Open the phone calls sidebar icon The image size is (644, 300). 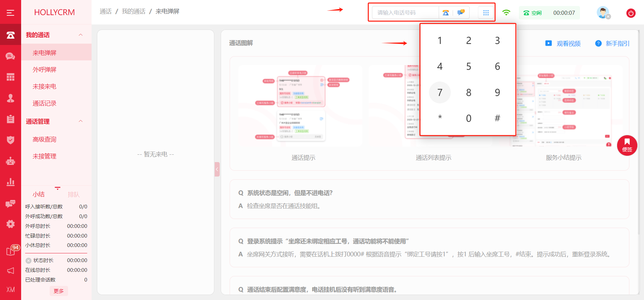pyautogui.click(x=10, y=35)
